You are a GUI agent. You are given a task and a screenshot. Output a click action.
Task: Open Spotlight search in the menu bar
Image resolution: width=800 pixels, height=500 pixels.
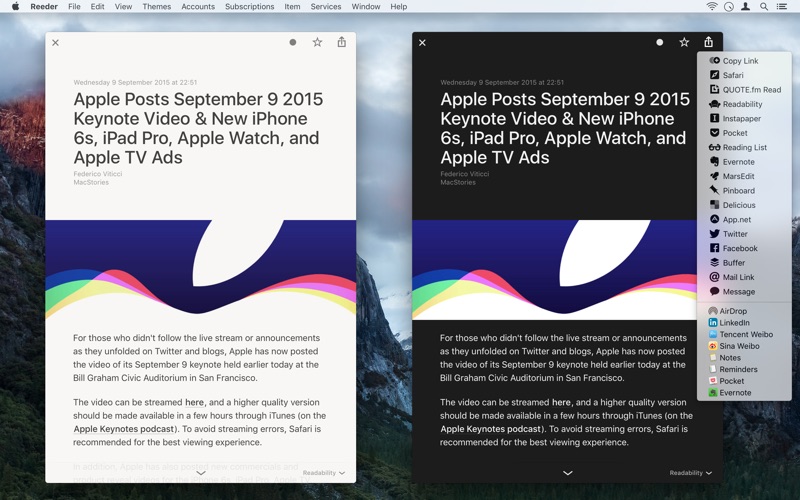(764, 7)
